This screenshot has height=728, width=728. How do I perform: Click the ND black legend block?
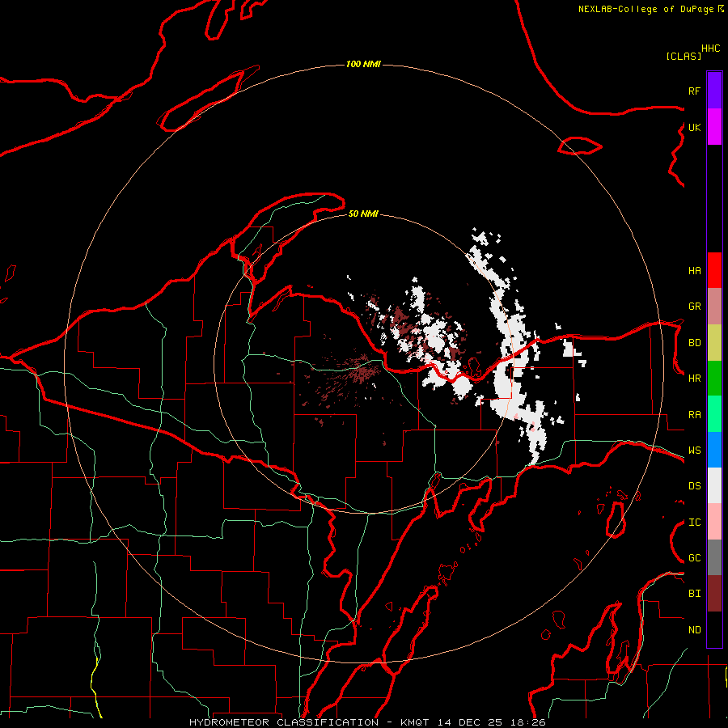tap(714, 629)
